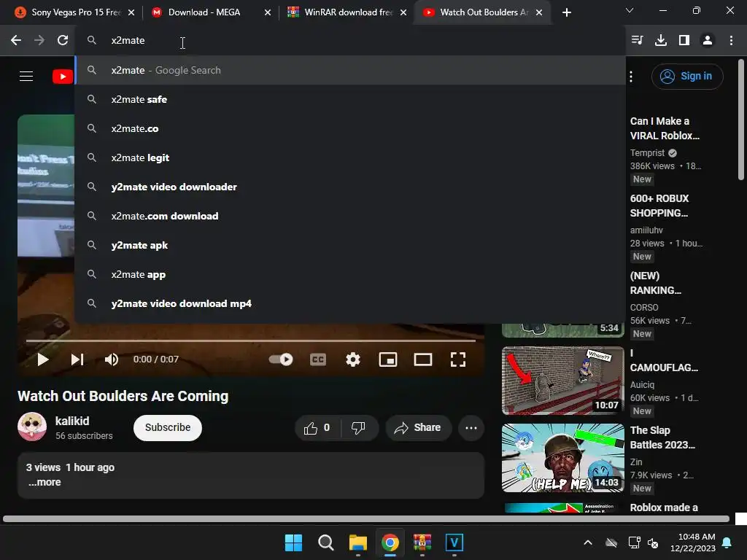Pick the x2mate.com download suggestion
The image size is (747, 560).
(350, 216)
